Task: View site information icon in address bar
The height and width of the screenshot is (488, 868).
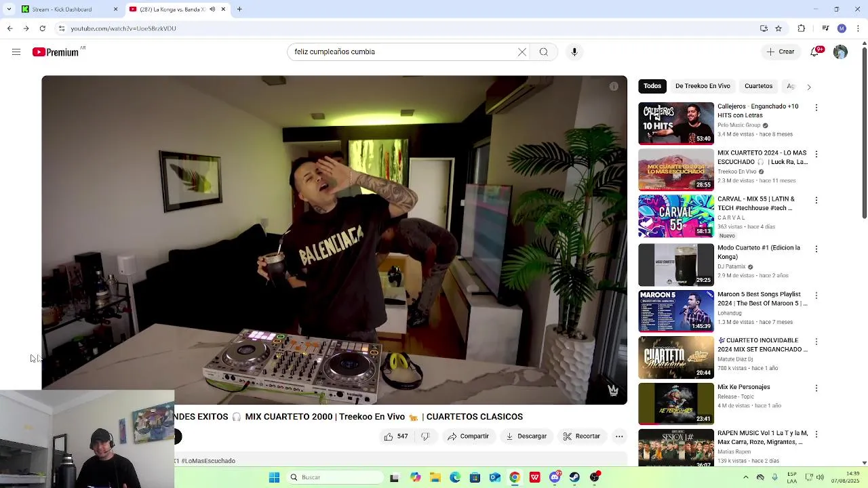Action: tap(62, 28)
